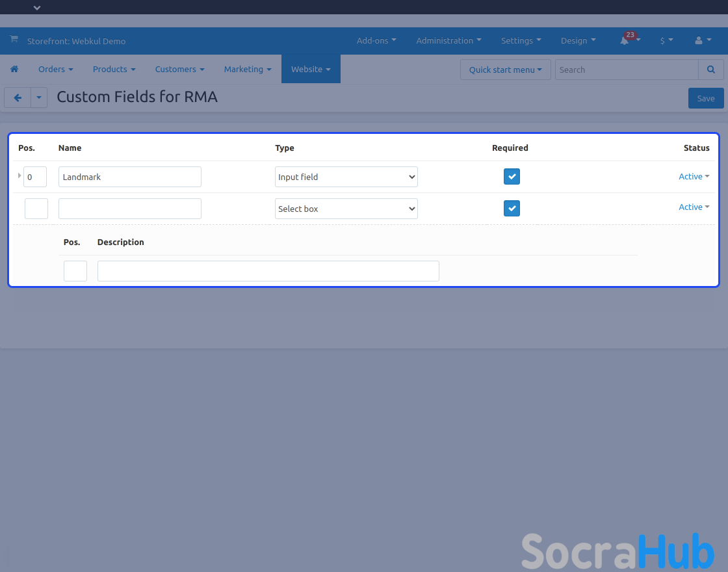Open the notifications bell icon
728x572 pixels.
(x=625, y=40)
